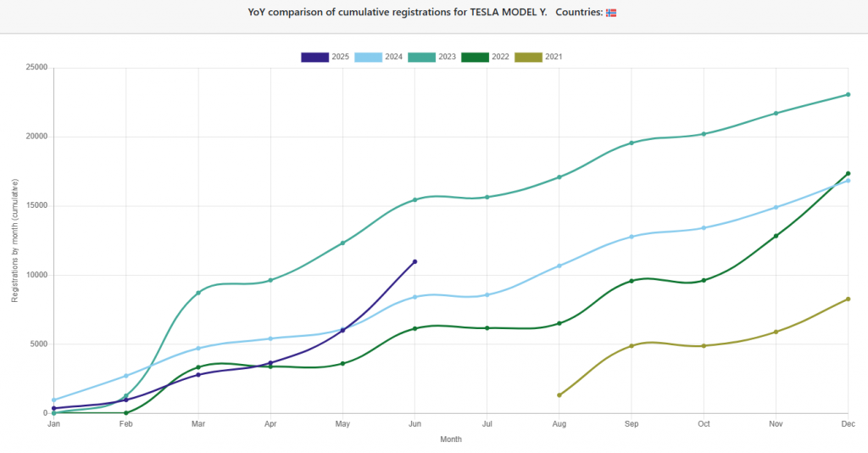Click the 2024 data point at Aug
The height and width of the screenshot is (453, 868).
click(x=559, y=266)
